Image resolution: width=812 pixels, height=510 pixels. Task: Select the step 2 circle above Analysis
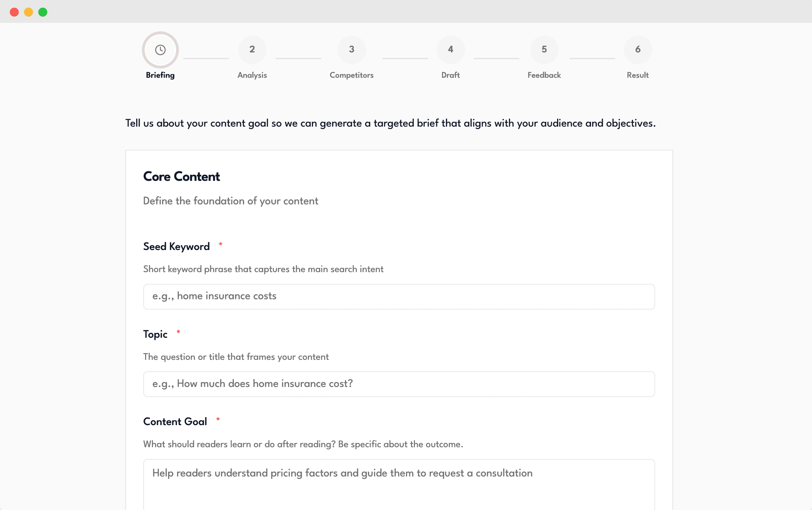(x=252, y=50)
